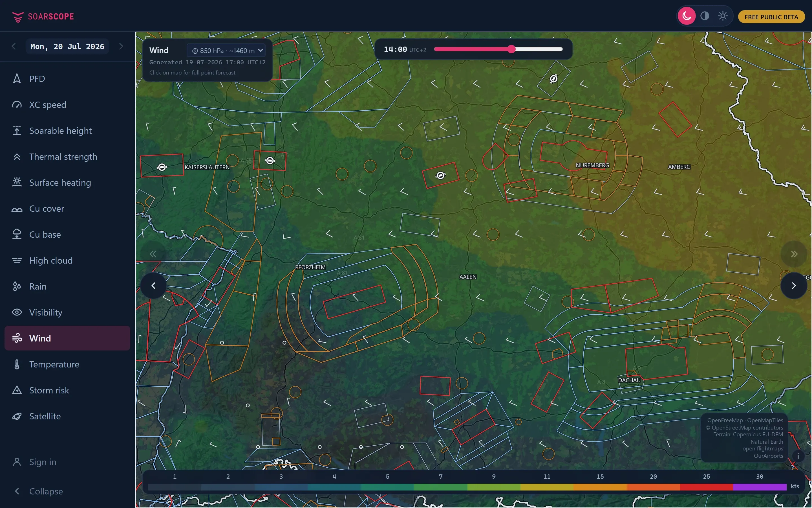
Task: Click the time slider handle
Action: coord(511,49)
